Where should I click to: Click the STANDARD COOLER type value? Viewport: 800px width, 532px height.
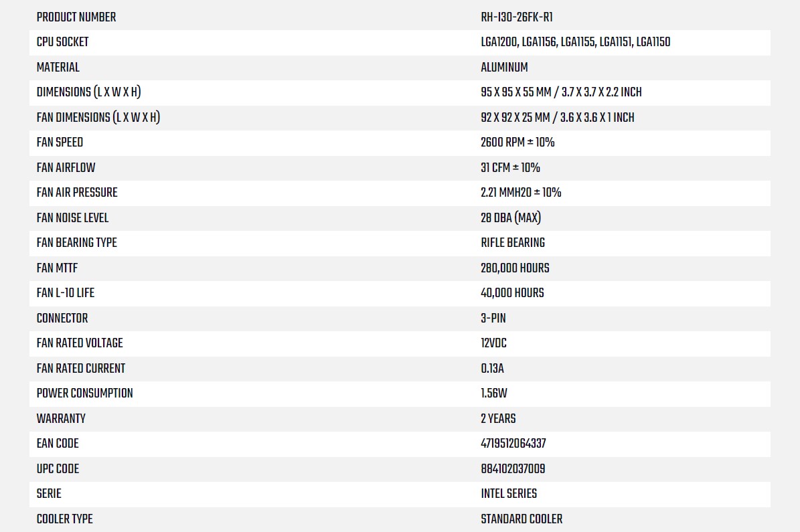click(x=522, y=519)
